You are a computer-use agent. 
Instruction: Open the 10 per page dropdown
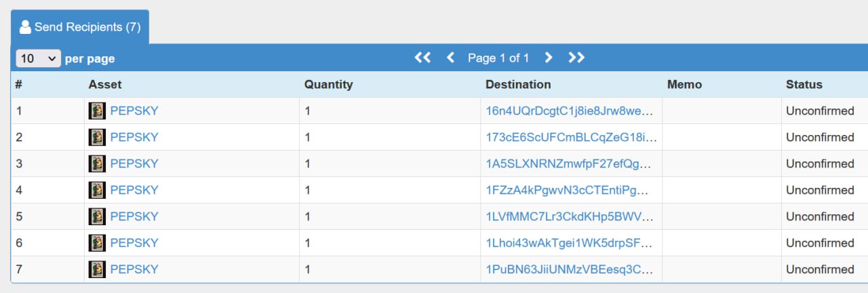tap(39, 58)
